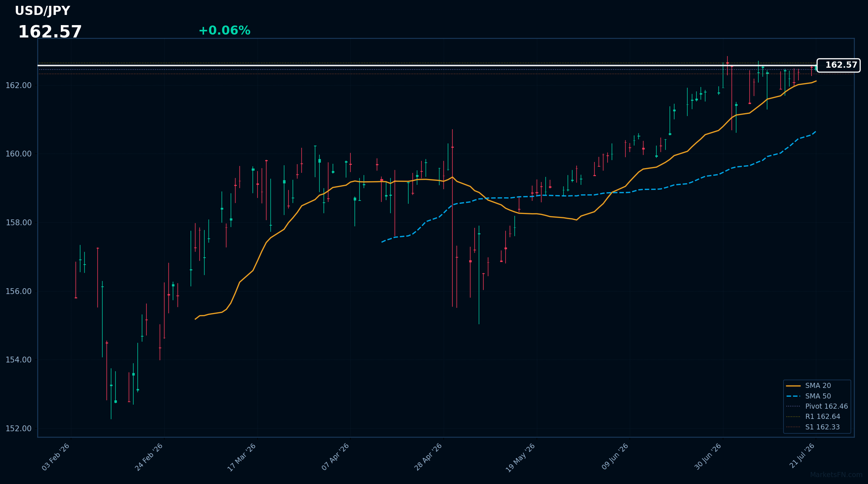Click the boxed 162.57 current price tag
The image size is (868, 484).
coord(838,65)
